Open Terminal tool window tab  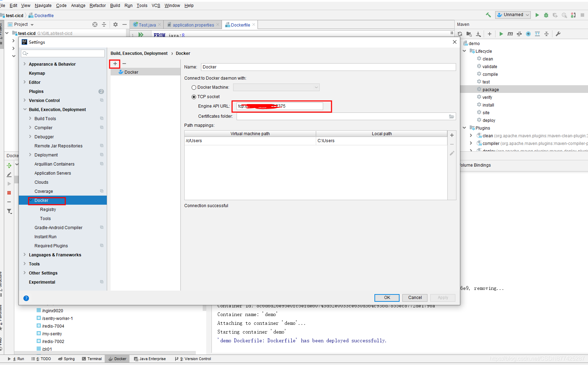(92, 359)
